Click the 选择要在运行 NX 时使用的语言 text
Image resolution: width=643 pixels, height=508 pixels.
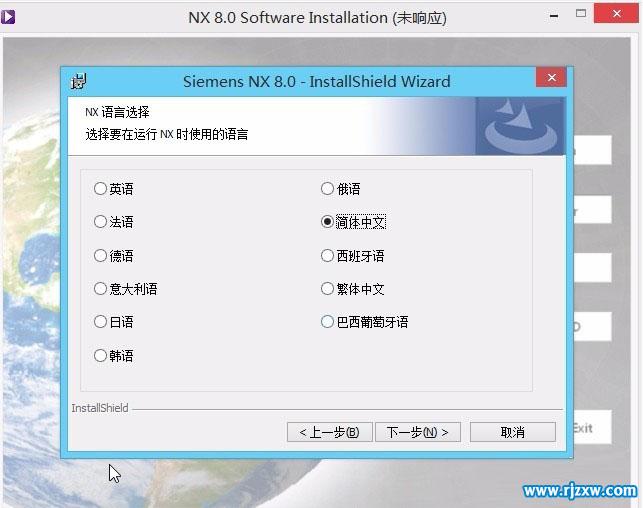pyautogui.click(x=166, y=134)
